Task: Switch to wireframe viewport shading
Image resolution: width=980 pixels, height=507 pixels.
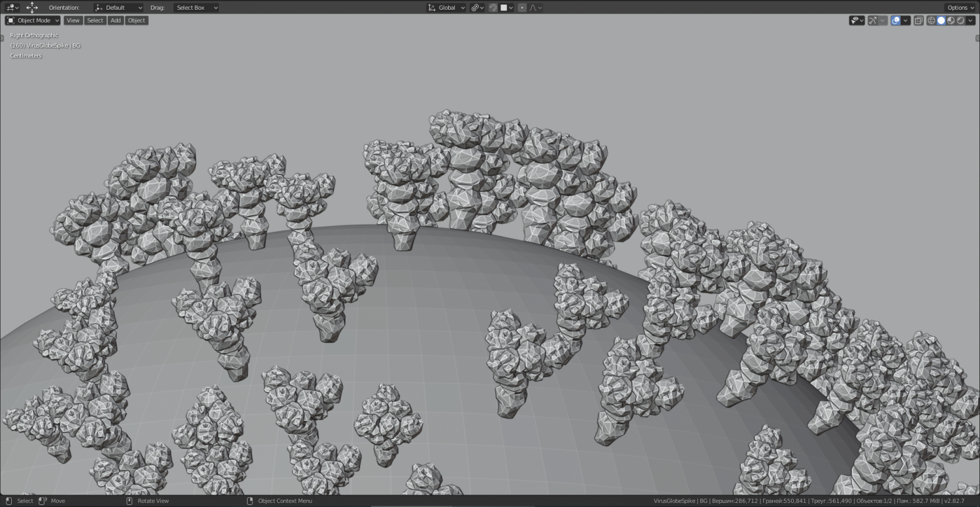Action: point(931,20)
